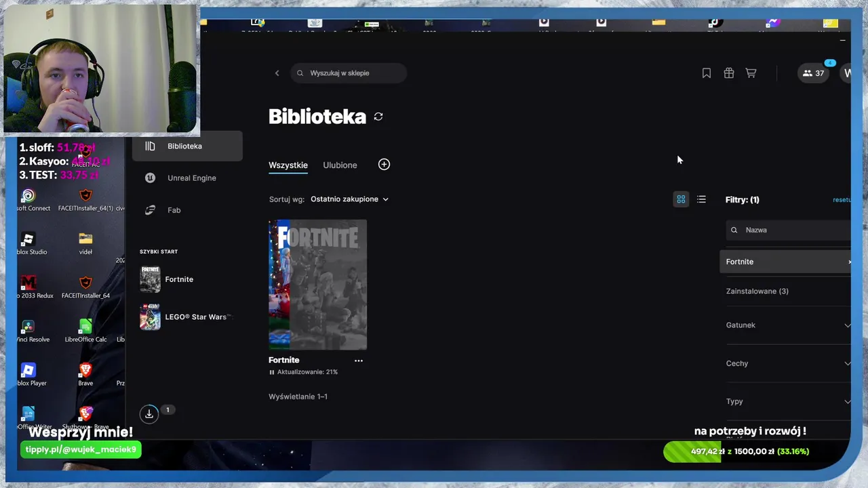Open the Fortnite card three-dot menu
This screenshot has width=868, height=488.
[x=359, y=361]
